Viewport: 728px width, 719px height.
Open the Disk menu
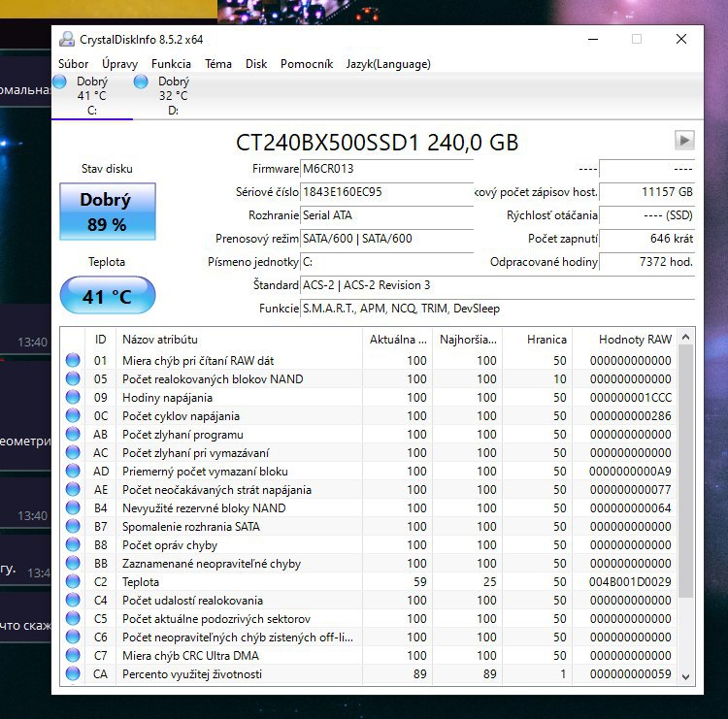coord(256,64)
